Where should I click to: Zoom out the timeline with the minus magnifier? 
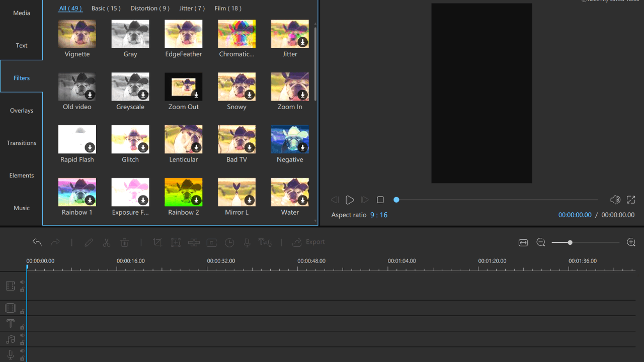click(541, 243)
